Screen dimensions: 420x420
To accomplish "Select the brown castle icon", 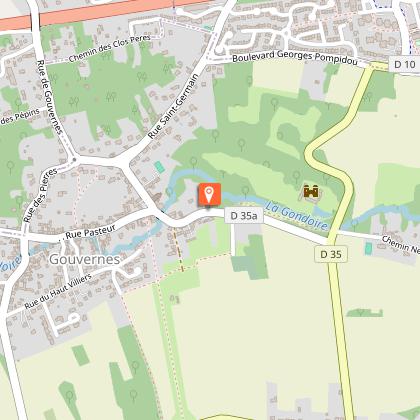I will (x=311, y=192).
